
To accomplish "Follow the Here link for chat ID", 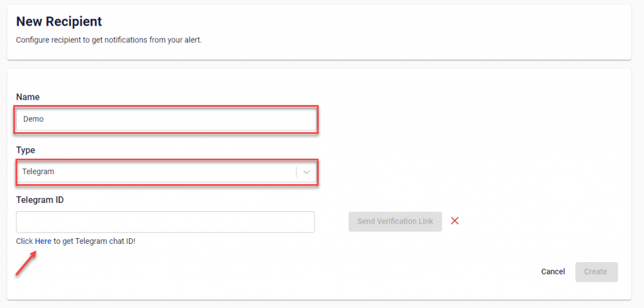I will coord(43,241).
